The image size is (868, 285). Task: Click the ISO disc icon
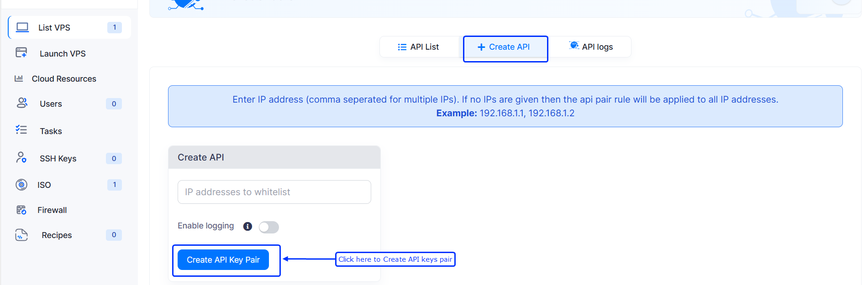pos(21,185)
